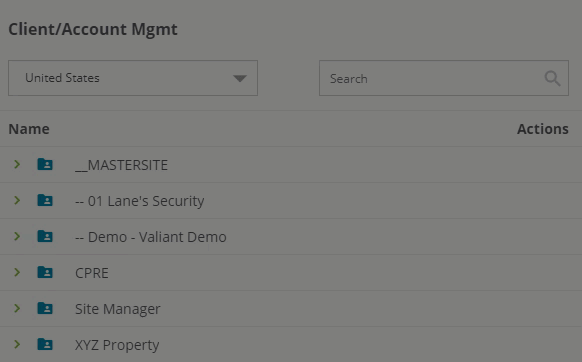This screenshot has height=362, width=582.
Task: Click the Name column header
Action: click(x=29, y=129)
